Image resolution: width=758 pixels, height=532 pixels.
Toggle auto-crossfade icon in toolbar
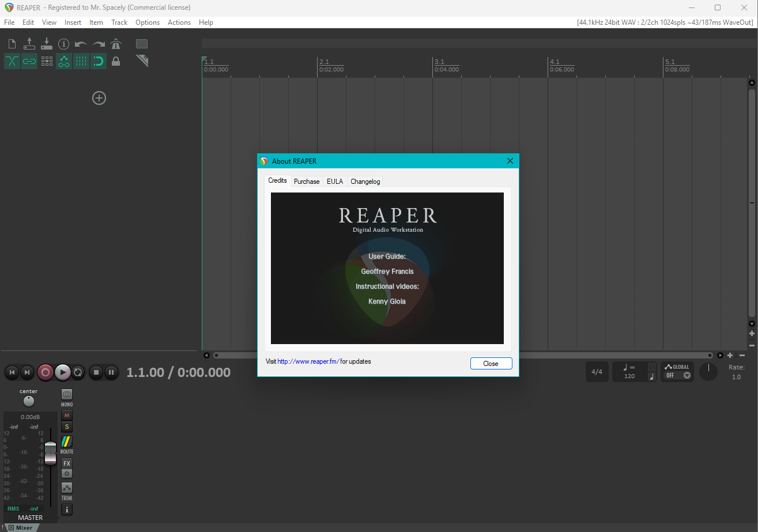pyautogui.click(x=12, y=61)
